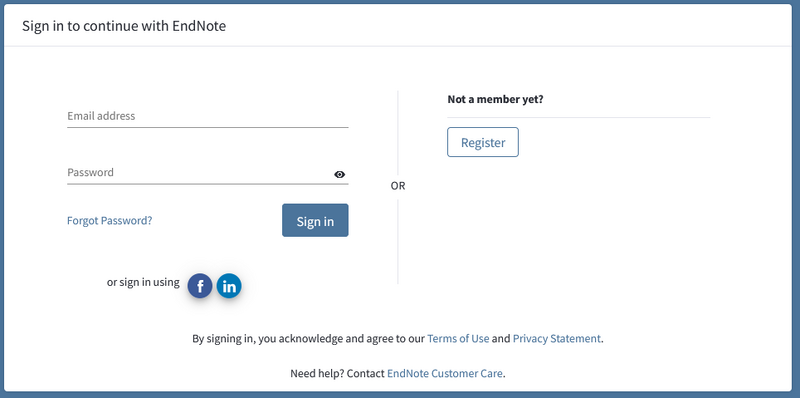Focus the Email address input field
Image resolution: width=800 pixels, height=398 pixels.
tap(208, 116)
